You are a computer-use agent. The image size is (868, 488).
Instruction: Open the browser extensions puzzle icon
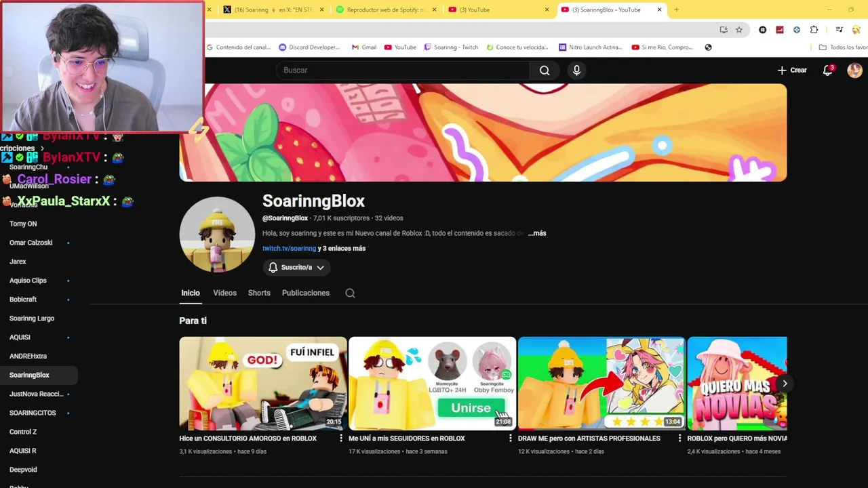[814, 30]
